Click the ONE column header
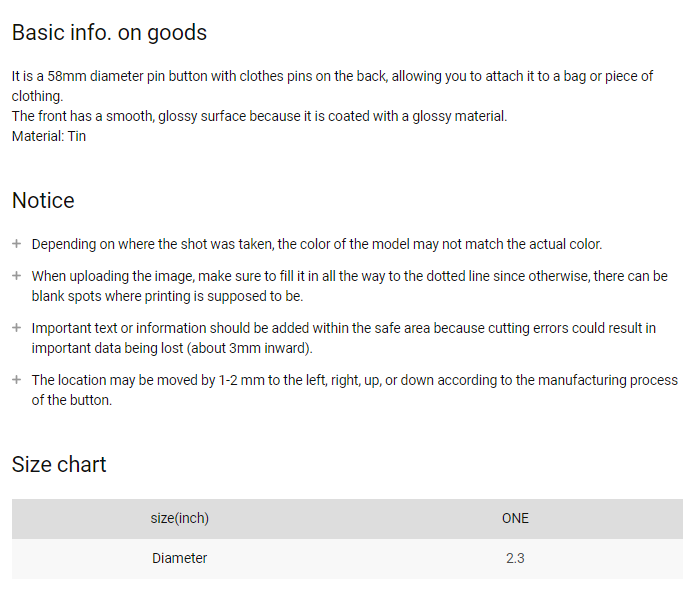The height and width of the screenshot is (593, 700). pos(515,518)
